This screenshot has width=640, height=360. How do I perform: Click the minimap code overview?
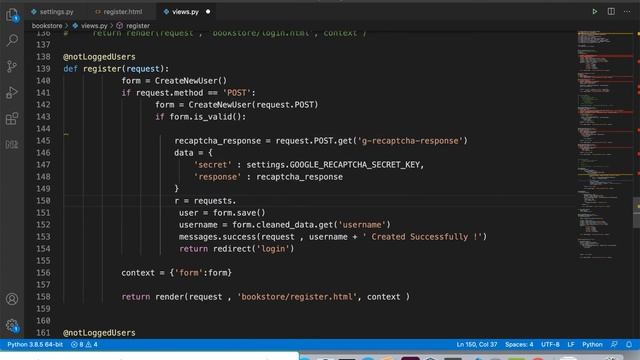click(604, 145)
